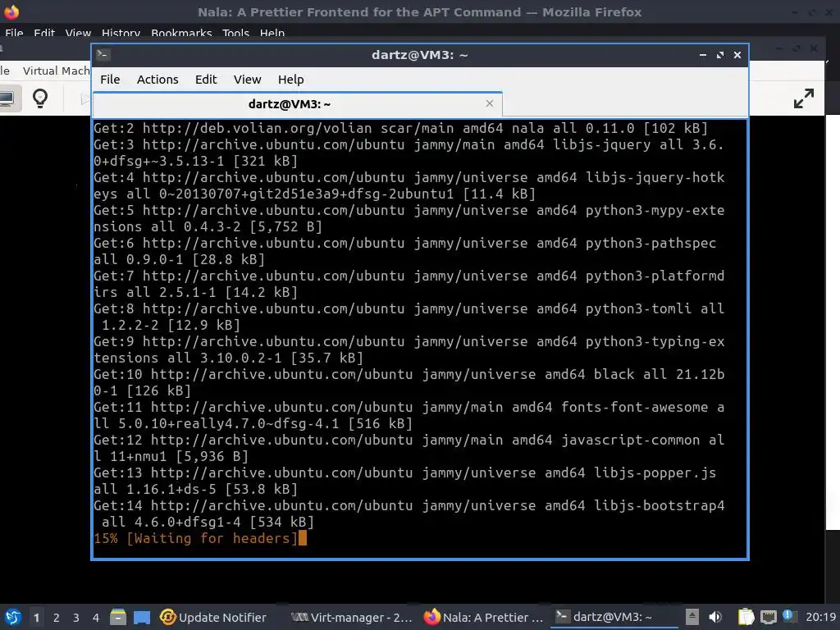Switch to workspace 3
The image size is (840, 630).
76,617
